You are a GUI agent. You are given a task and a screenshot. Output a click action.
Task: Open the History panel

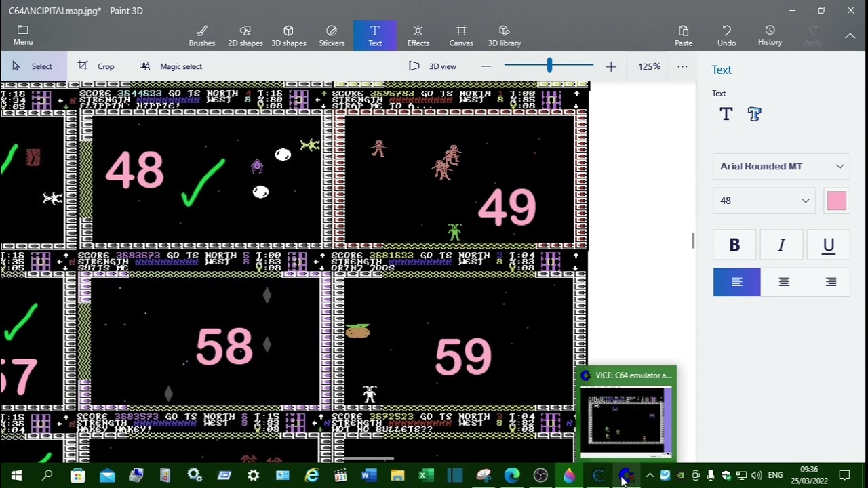[770, 36]
